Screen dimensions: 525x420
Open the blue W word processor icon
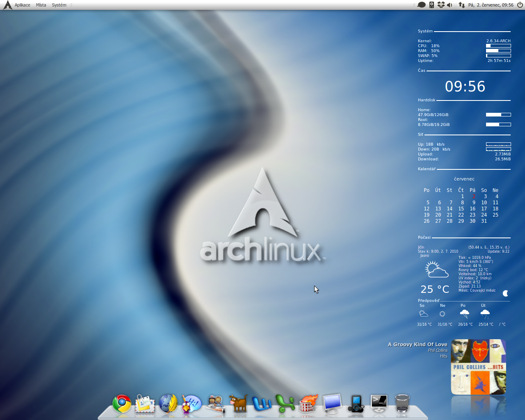tap(262, 404)
